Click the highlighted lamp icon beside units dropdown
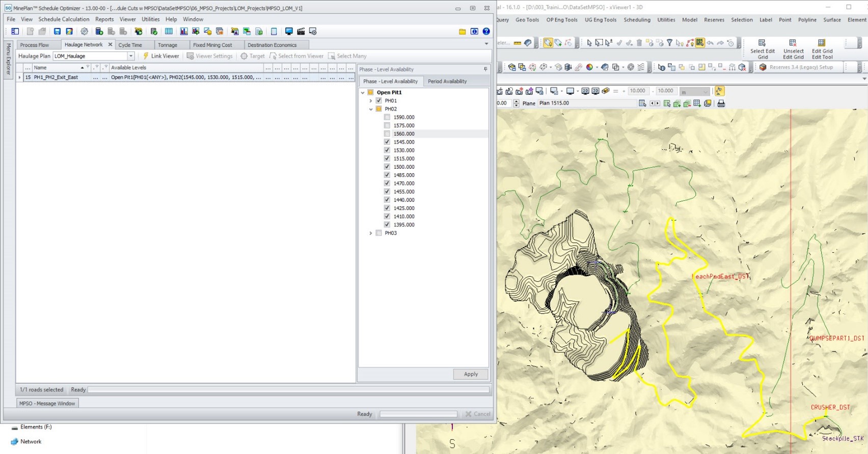The height and width of the screenshot is (454, 868). coord(719,91)
